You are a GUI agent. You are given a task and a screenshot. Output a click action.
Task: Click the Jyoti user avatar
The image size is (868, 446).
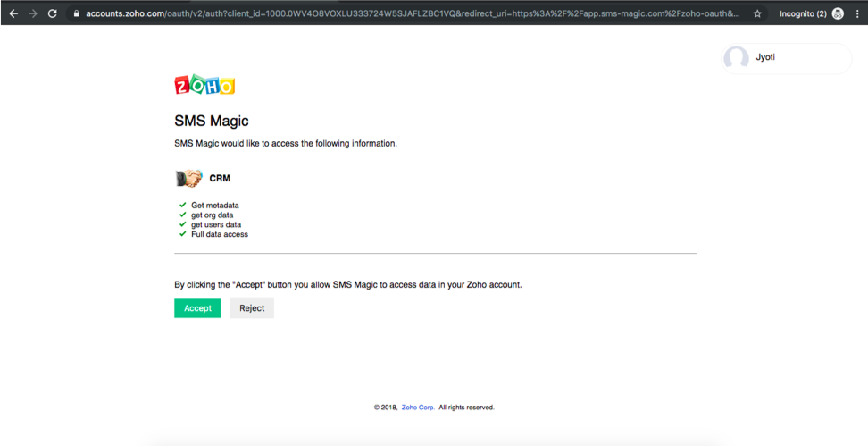736,58
